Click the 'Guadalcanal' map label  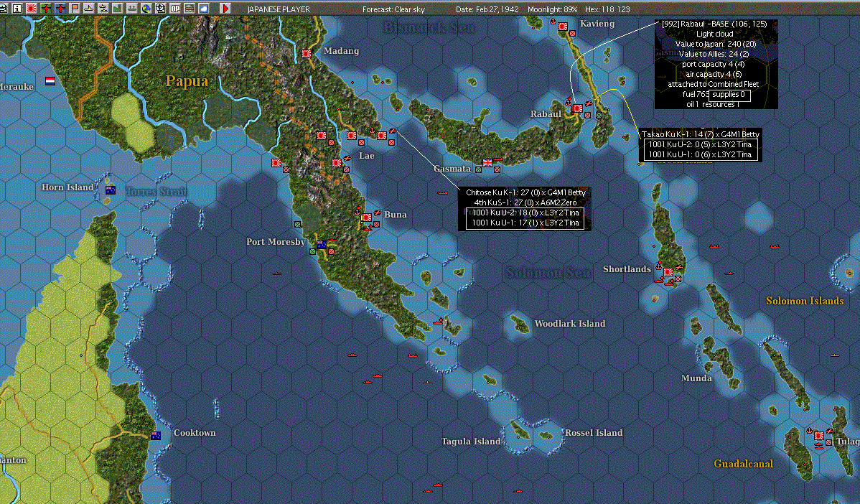pyautogui.click(x=743, y=464)
